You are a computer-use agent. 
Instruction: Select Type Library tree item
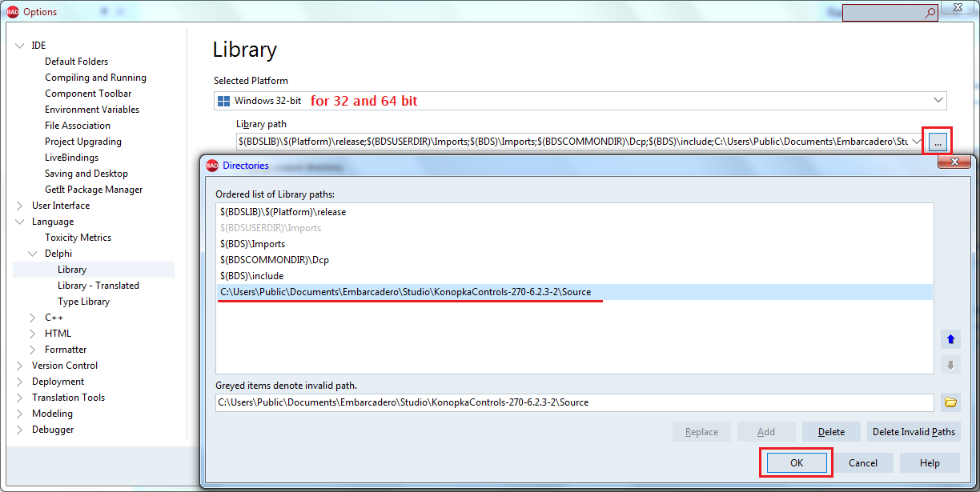83,302
